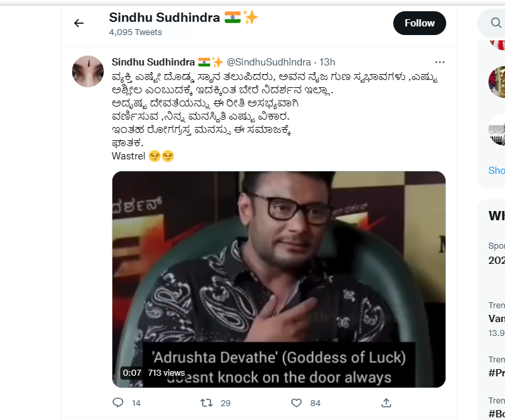This screenshot has height=420, width=505.
Task: Click the search magnifier icon
Action: tap(496, 23)
